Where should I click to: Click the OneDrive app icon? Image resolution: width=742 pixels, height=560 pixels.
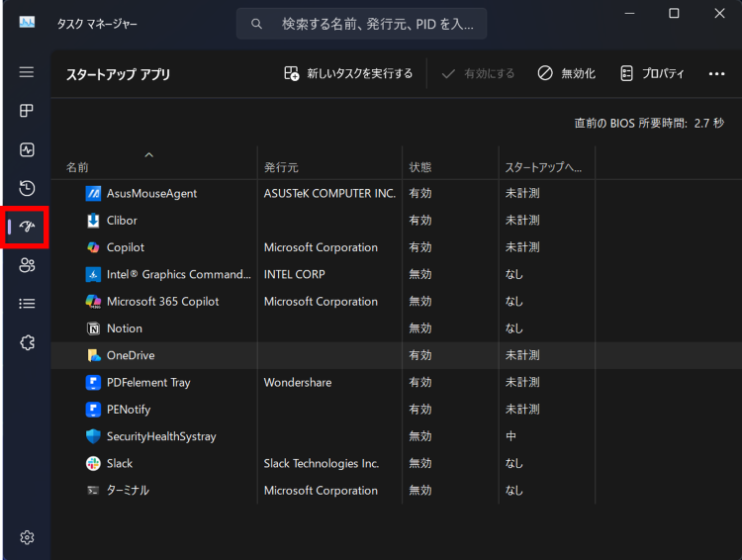pos(94,355)
